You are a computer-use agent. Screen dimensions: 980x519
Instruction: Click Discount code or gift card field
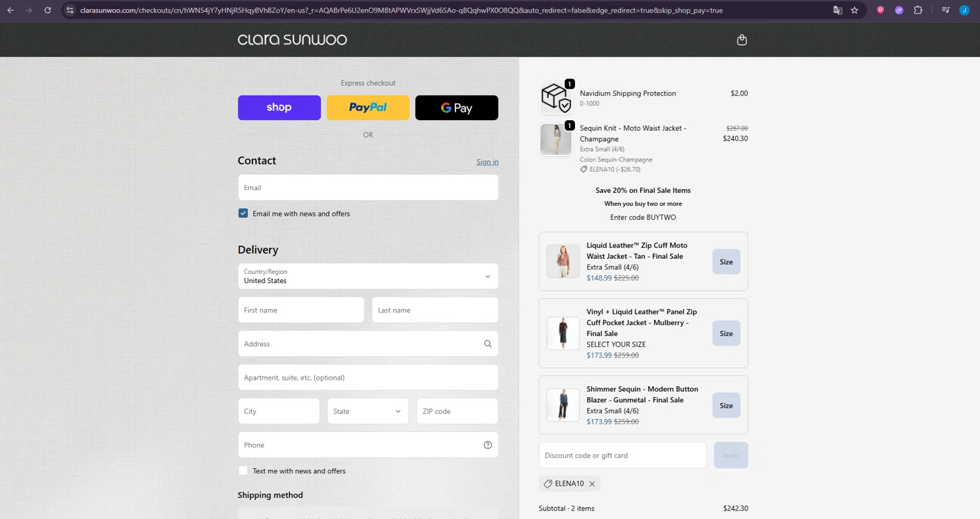coord(622,455)
